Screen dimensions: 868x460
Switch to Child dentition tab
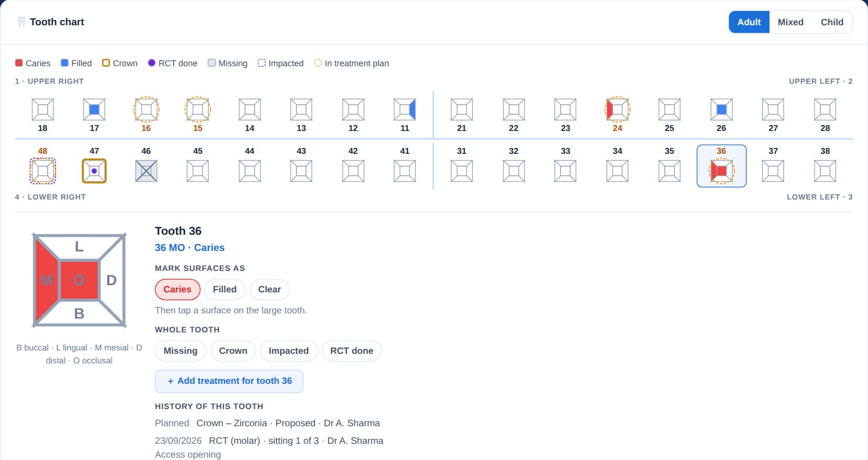coord(832,22)
